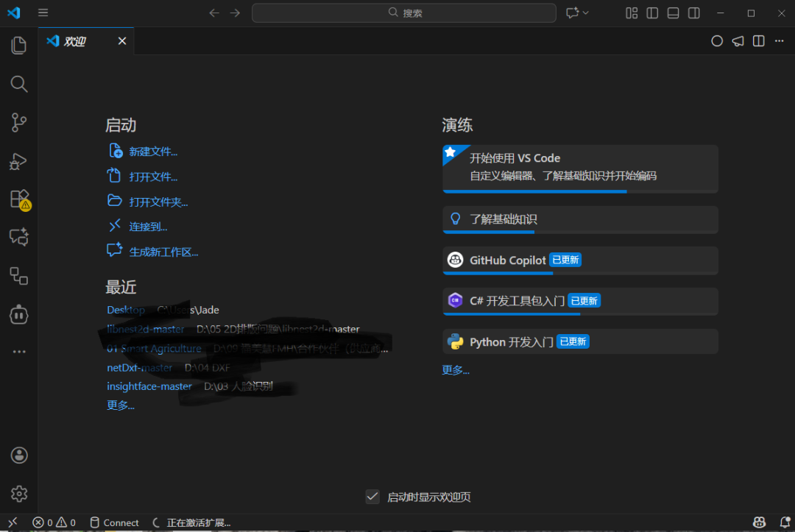Open Accounts menu icon
Image resolution: width=795 pixels, height=532 pixels.
coord(18,455)
